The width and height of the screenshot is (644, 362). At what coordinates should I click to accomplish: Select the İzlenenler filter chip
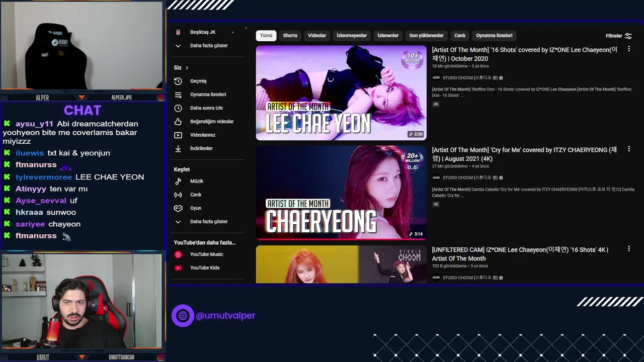tap(388, 36)
